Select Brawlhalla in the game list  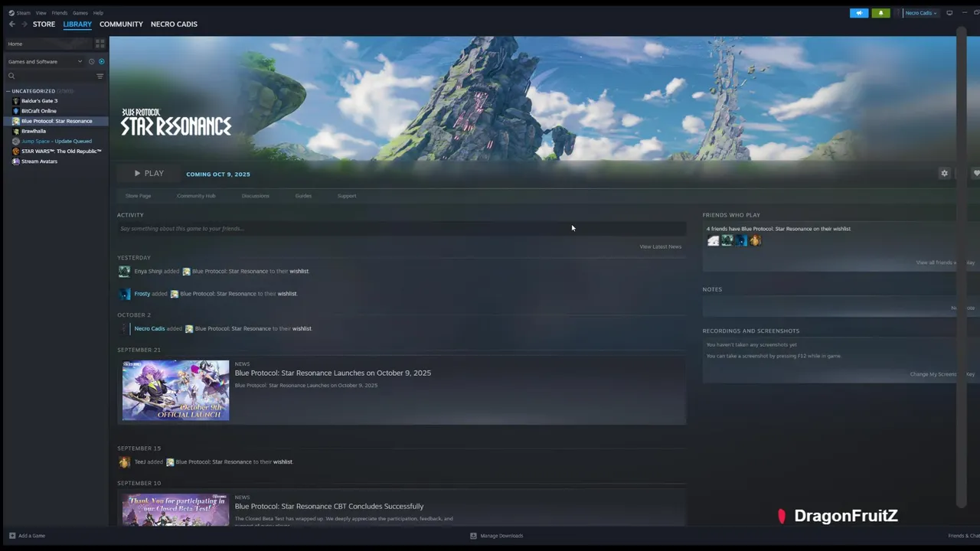(x=34, y=131)
